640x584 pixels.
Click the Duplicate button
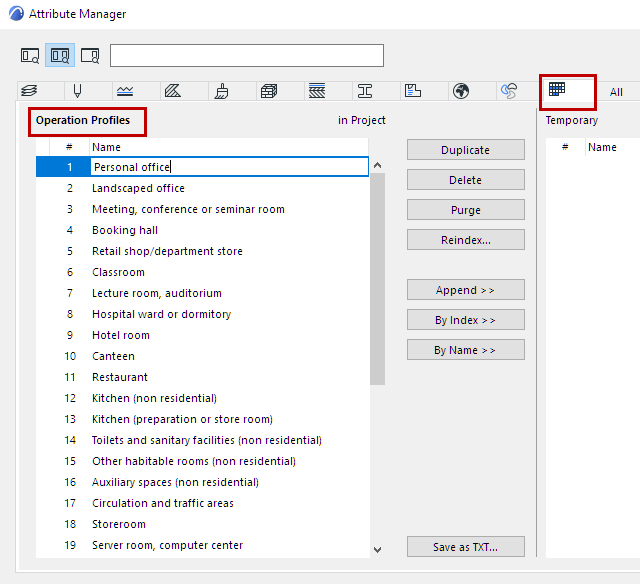(466, 150)
